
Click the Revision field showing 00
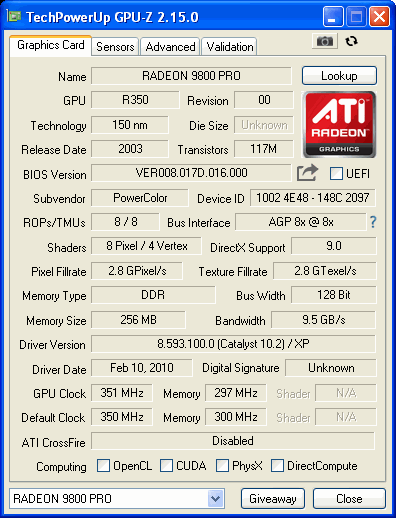pos(264,100)
